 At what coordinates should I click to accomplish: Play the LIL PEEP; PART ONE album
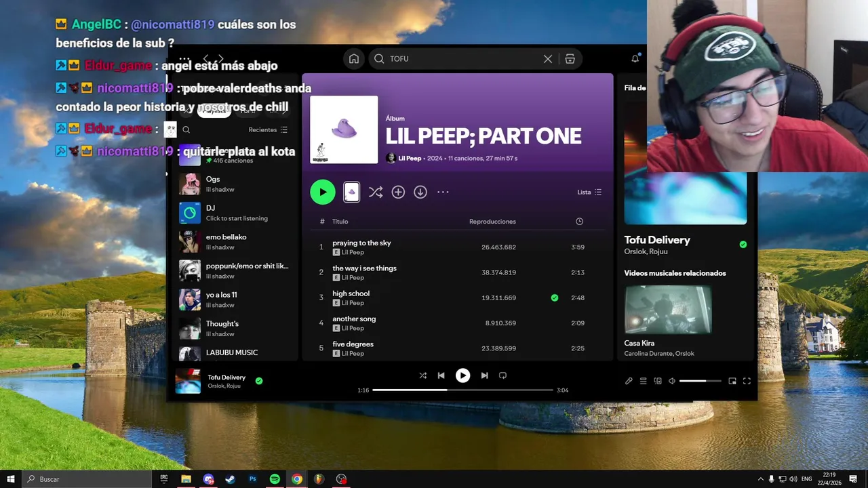click(323, 192)
